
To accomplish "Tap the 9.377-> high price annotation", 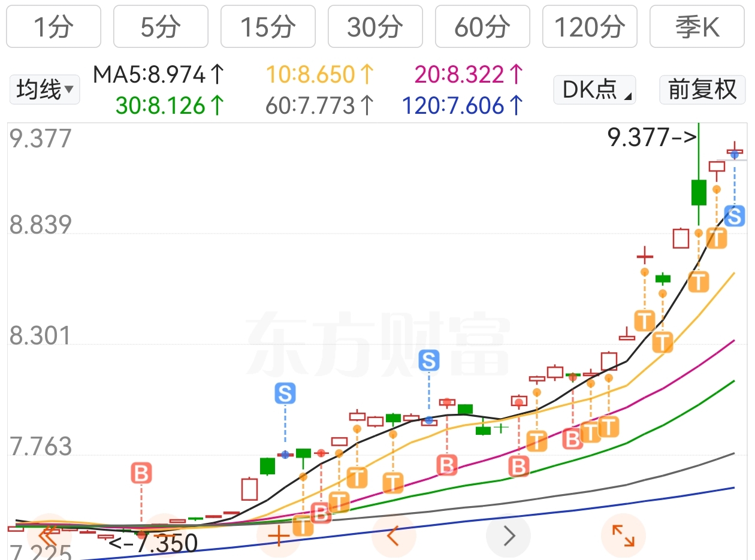I will 653,138.
